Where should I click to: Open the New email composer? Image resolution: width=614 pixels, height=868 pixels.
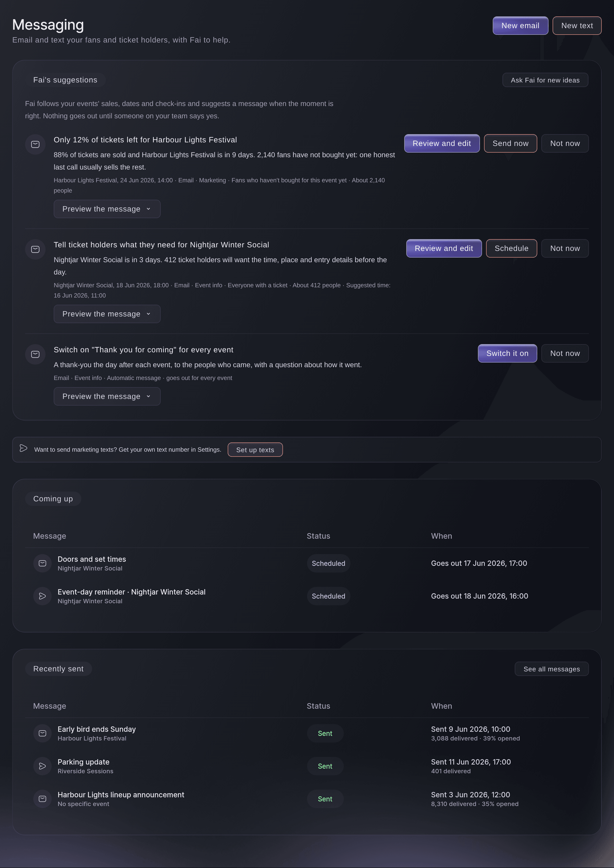[520, 26]
